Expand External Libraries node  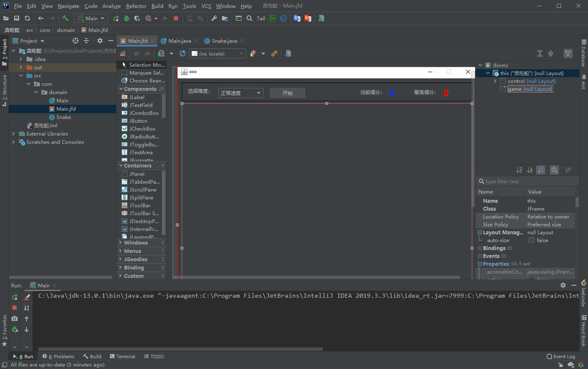pyautogui.click(x=14, y=134)
